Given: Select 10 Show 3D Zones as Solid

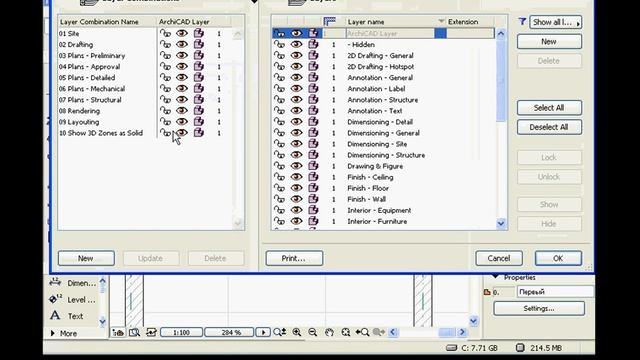Looking at the screenshot, I should pyautogui.click(x=101, y=133).
